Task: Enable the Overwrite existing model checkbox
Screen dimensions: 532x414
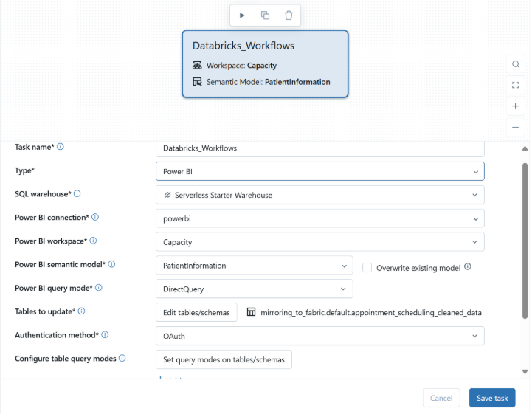Action: (367, 267)
